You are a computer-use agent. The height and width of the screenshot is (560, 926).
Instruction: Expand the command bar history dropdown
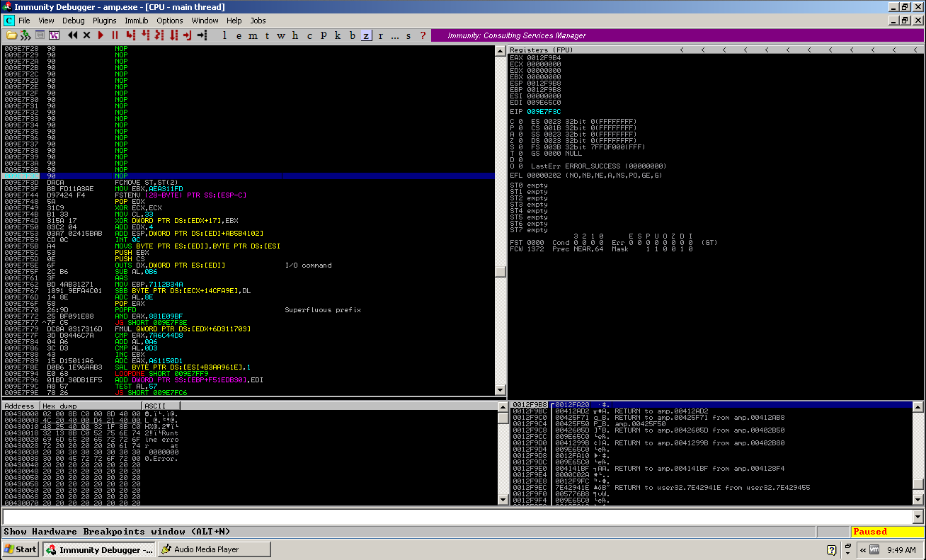point(918,517)
